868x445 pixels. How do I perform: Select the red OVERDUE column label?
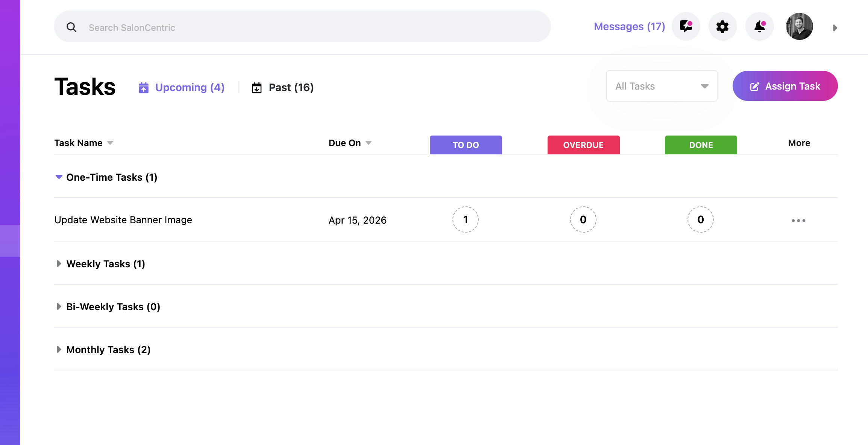[584, 145]
